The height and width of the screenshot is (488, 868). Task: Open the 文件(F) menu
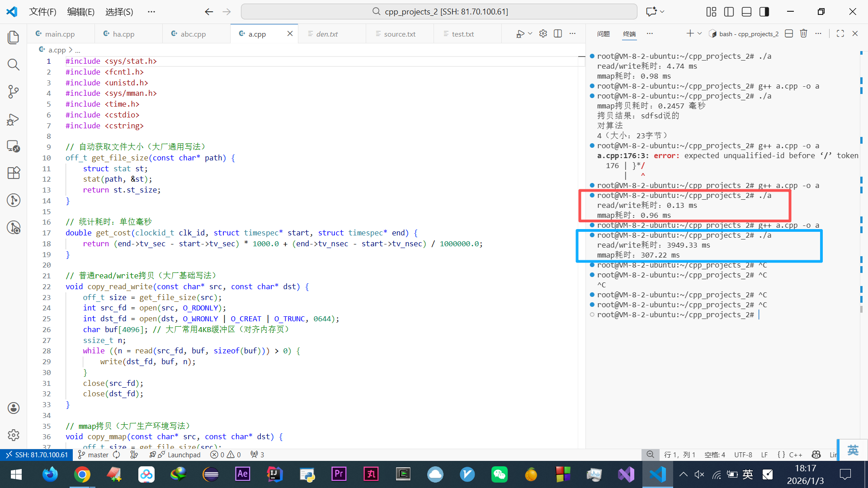(x=42, y=12)
